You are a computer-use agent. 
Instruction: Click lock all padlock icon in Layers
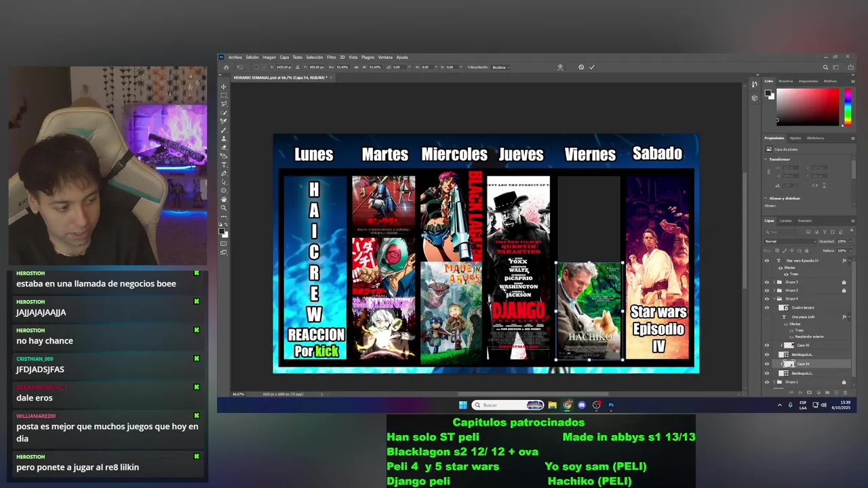click(x=806, y=251)
